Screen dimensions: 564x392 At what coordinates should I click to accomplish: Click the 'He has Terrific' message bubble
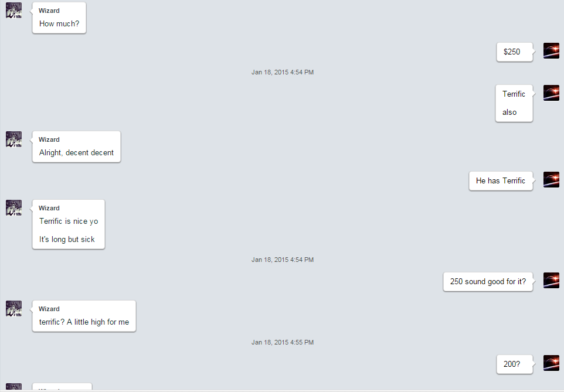pos(501,181)
